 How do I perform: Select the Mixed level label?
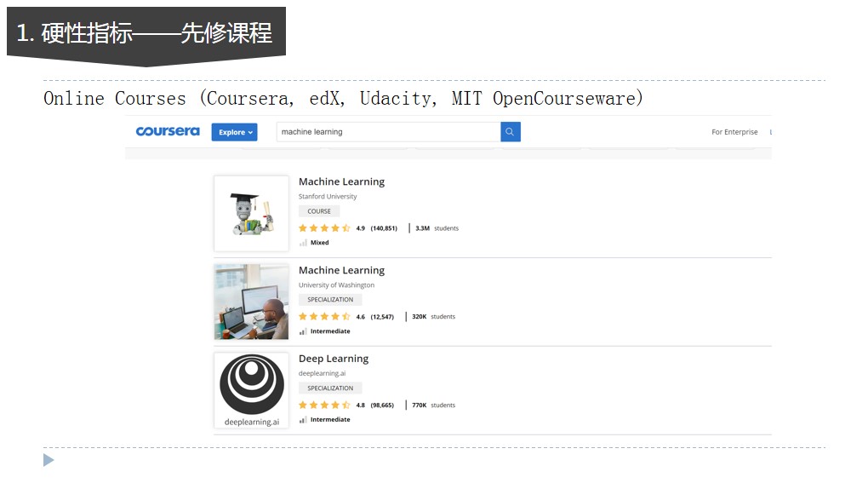coord(319,243)
